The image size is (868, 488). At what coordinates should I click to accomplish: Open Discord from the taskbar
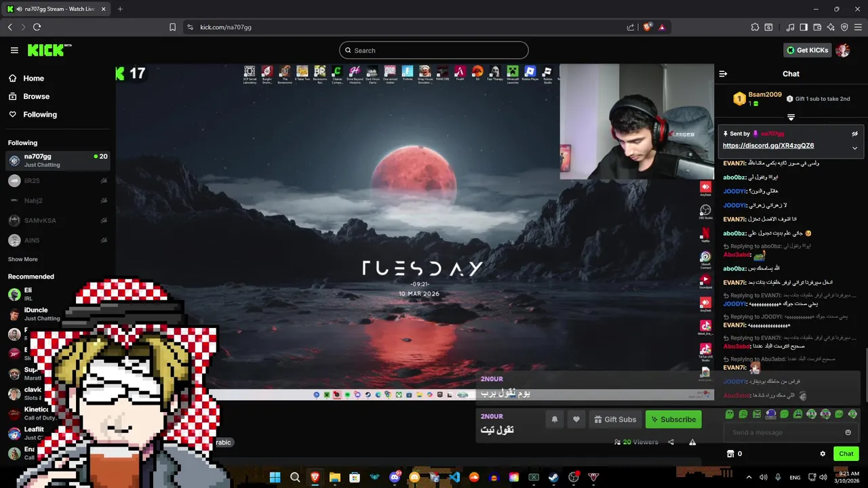pos(395,477)
